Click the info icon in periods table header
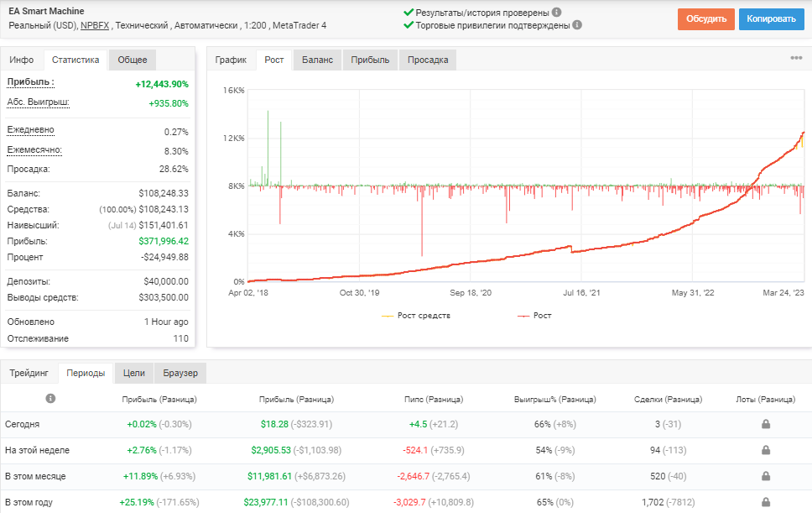This screenshot has width=812, height=513. [50, 399]
